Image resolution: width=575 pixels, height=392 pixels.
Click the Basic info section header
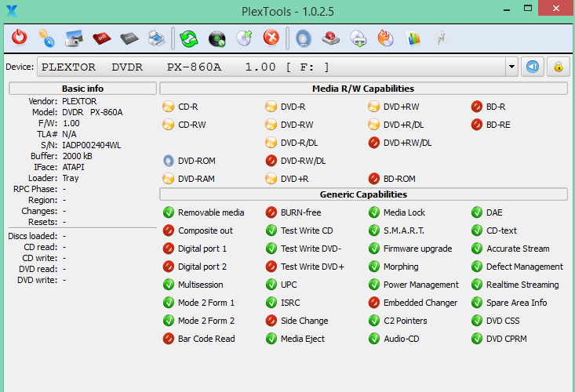pyautogui.click(x=82, y=89)
